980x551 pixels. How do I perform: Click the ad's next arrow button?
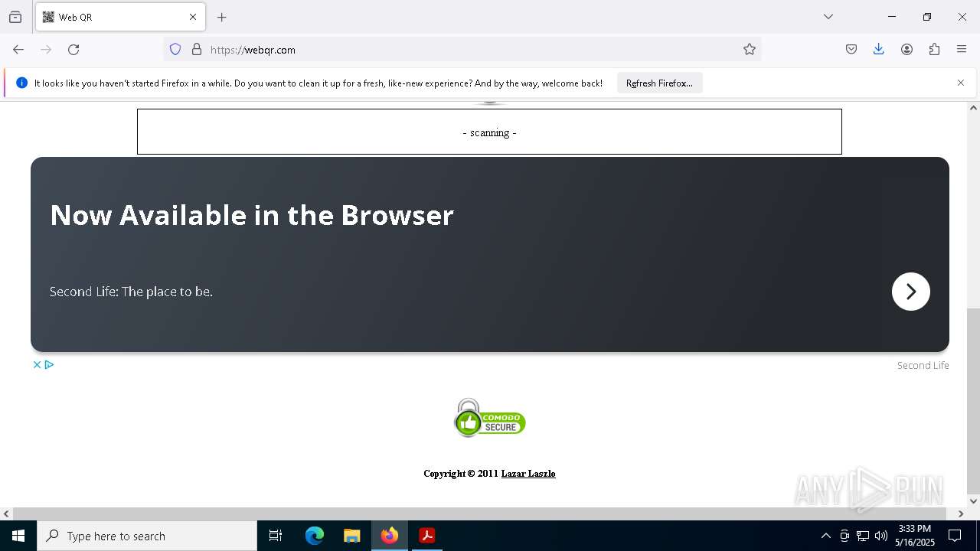pos(911,292)
